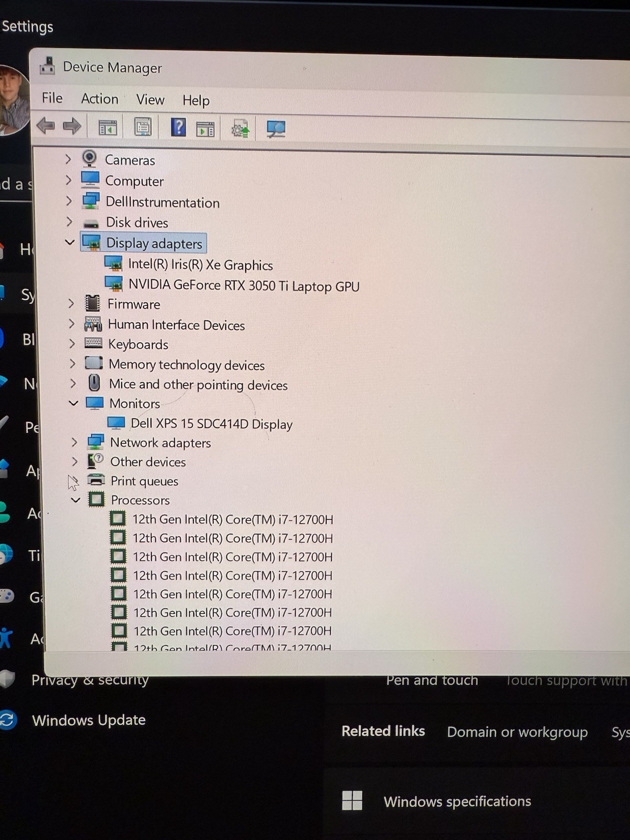
Task: Select Dell XPS 15 SDC414D Display
Action: (x=212, y=424)
